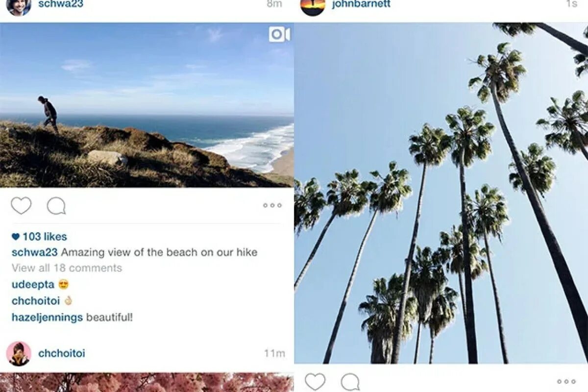Open johnbarnett's sunset avatar
Image resolution: width=588 pixels, height=392 pixels.
coord(313,5)
